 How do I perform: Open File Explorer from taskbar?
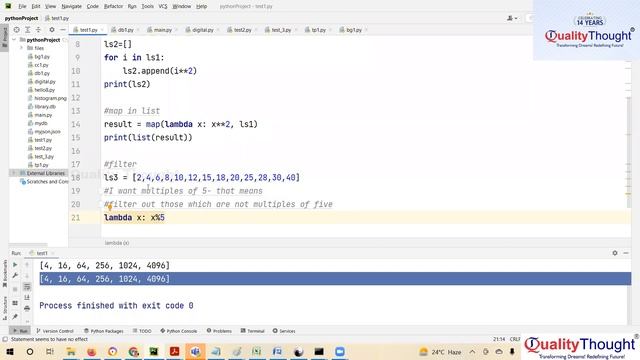[71, 351]
